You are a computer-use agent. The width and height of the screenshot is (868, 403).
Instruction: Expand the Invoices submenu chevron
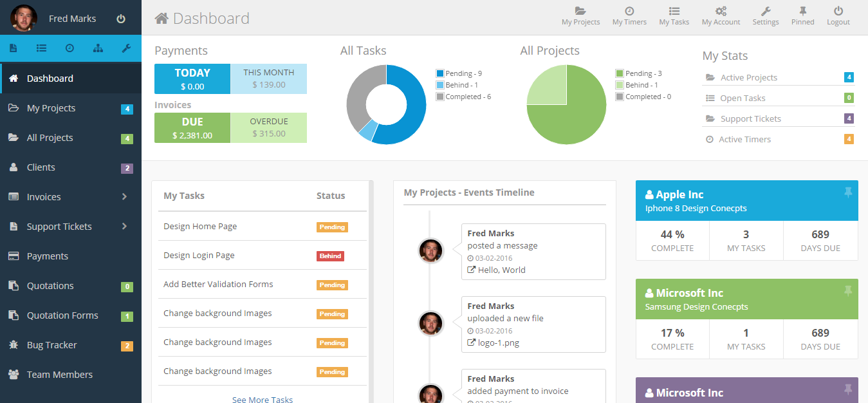(x=125, y=197)
